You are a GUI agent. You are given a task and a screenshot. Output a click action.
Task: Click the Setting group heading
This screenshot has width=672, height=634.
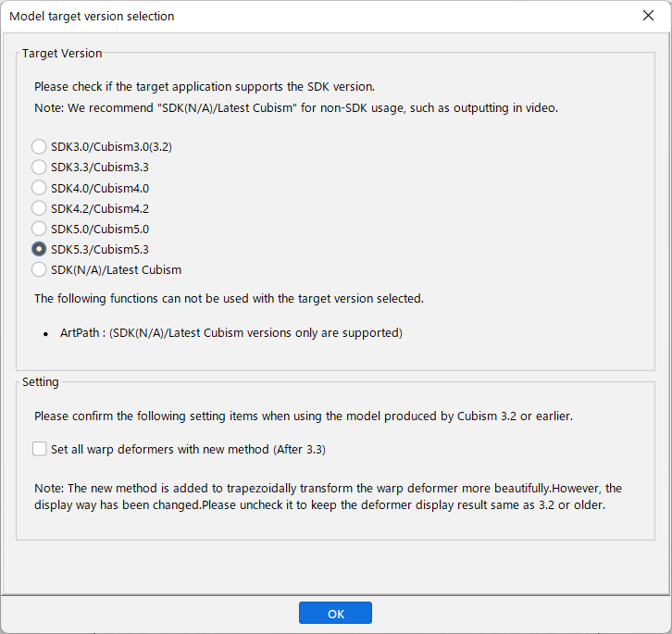[x=41, y=381]
